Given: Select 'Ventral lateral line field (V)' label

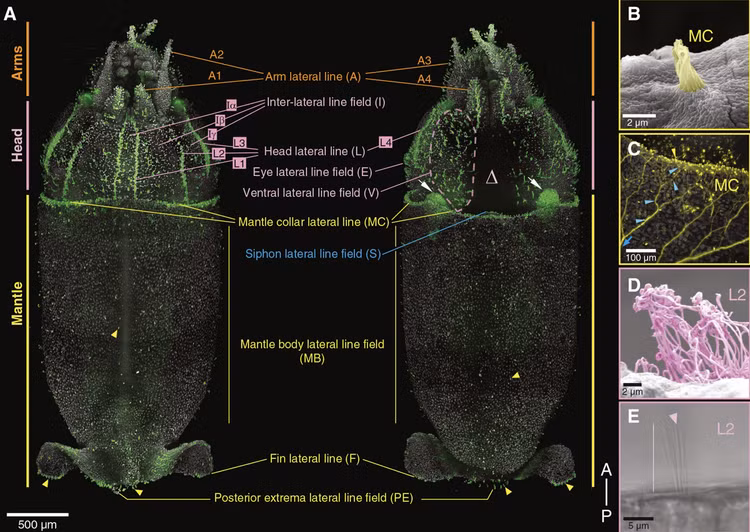Looking at the screenshot, I should 311,193.
